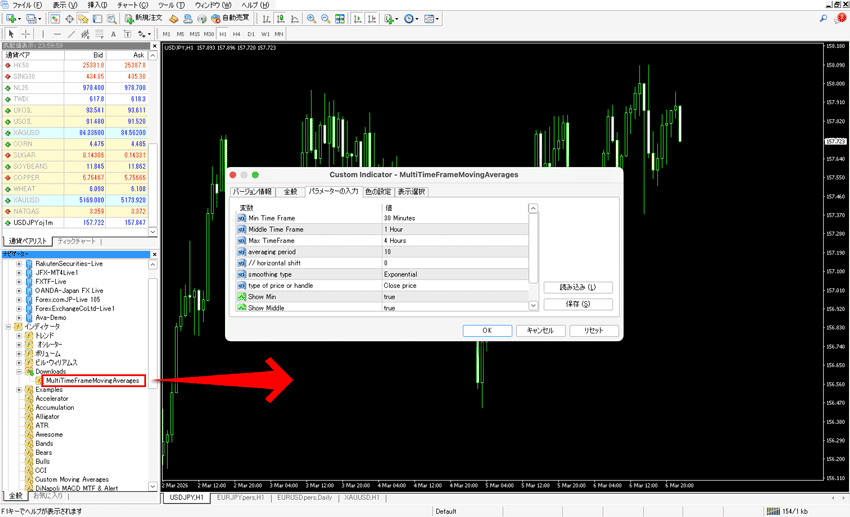Click the 新規注文 (New Order) toolbar button
850x517 pixels.
[142, 19]
